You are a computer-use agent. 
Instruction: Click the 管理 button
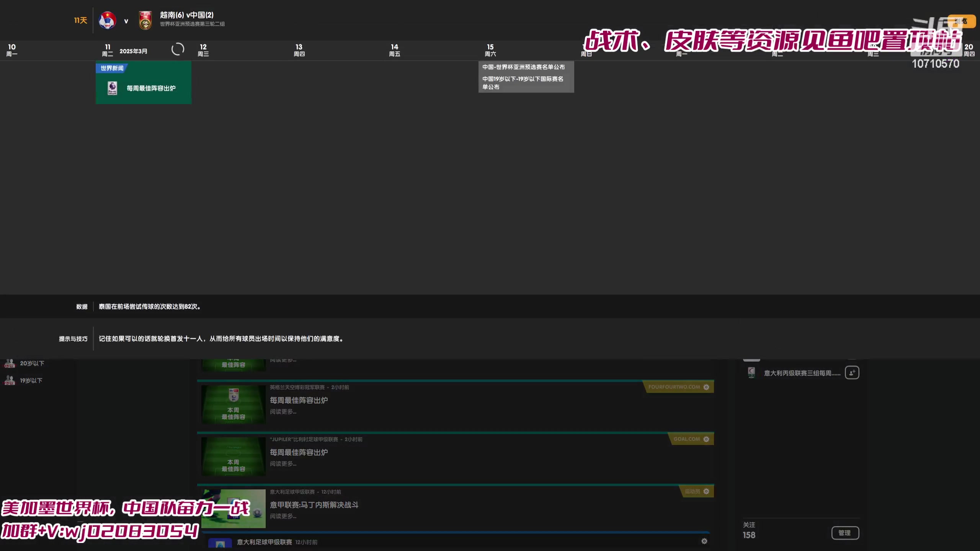[x=845, y=533]
